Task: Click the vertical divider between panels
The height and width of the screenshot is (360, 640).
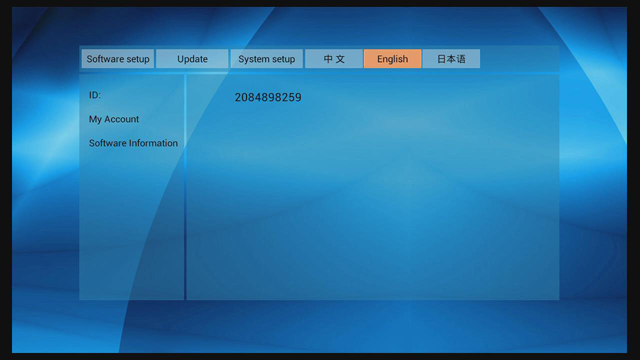Action: (x=185, y=187)
